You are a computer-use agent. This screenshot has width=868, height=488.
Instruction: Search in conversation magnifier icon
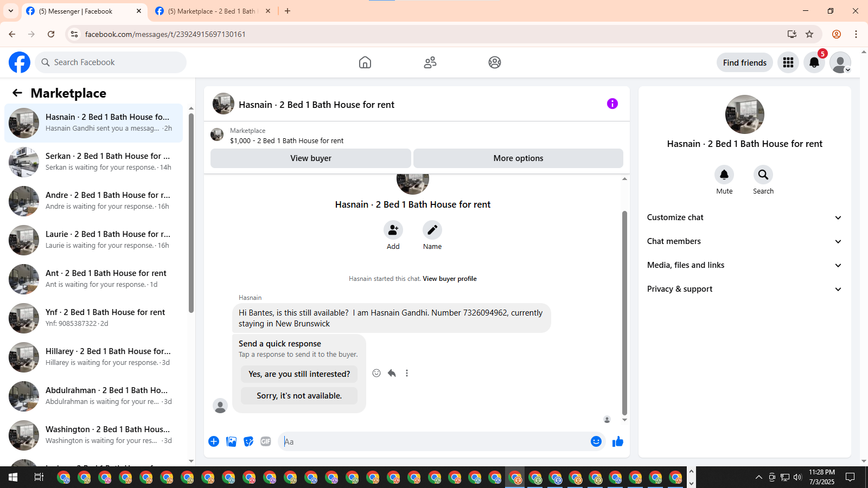tap(763, 175)
